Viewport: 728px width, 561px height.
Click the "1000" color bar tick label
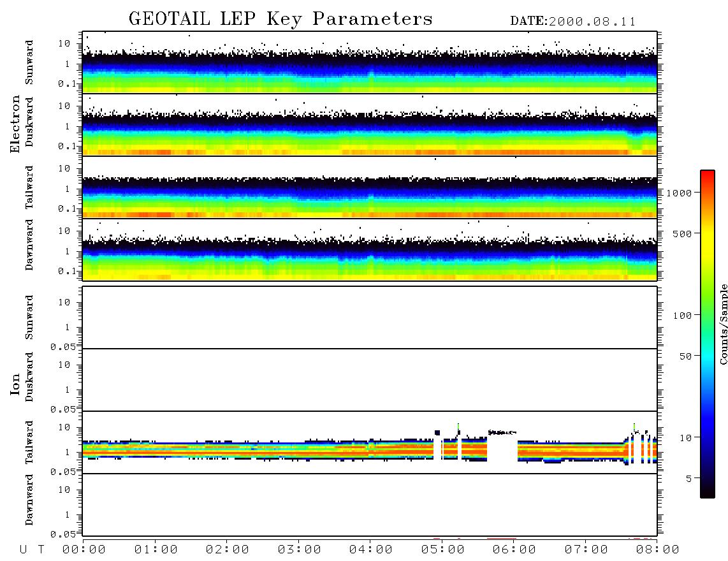tap(679, 193)
